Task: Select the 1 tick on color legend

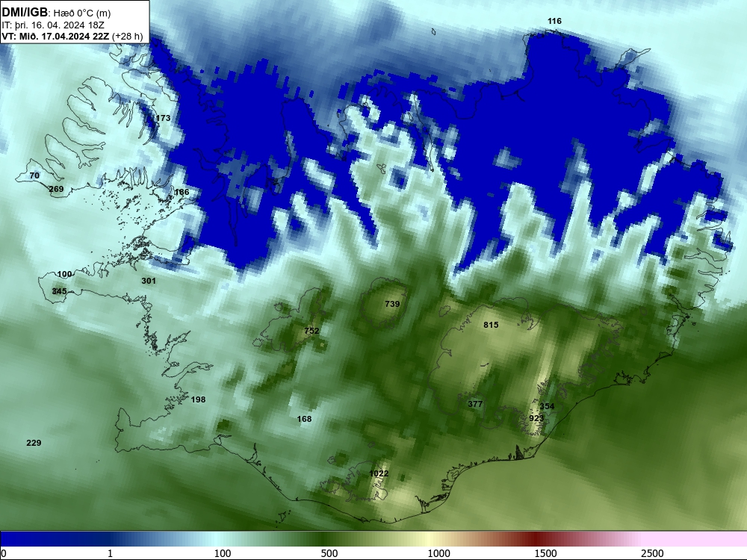Action: tap(110, 553)
